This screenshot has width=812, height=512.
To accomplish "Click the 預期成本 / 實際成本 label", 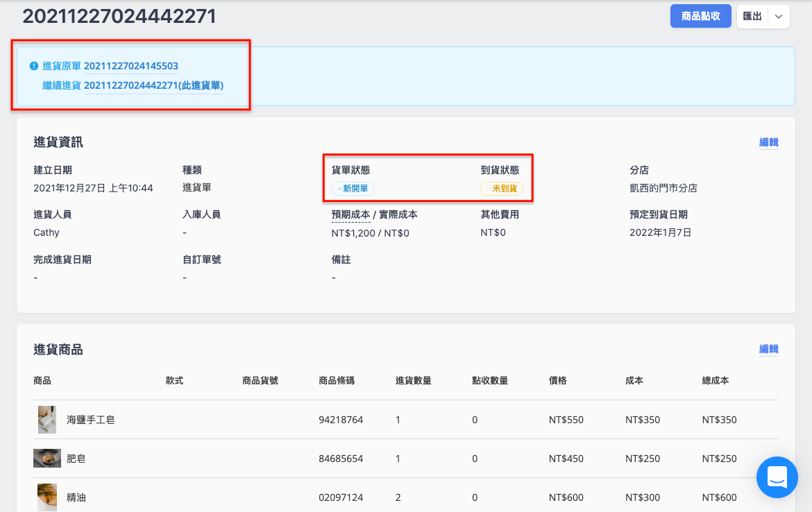I will pyautogui.click(x=374, y=214).
